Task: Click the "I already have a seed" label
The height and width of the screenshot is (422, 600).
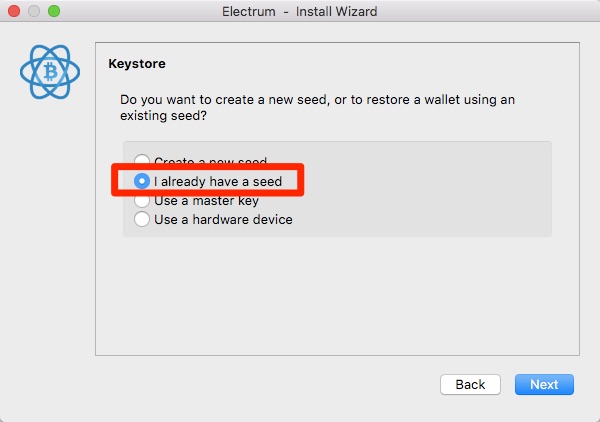Action: (218, 181)
